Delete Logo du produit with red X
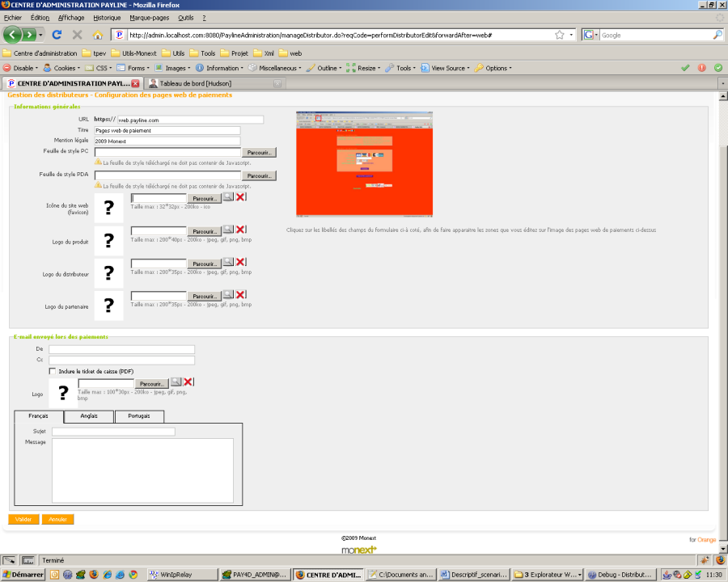The height and width of the screenshot is (582, 728). pyautogui.click(x=240, y=230)
